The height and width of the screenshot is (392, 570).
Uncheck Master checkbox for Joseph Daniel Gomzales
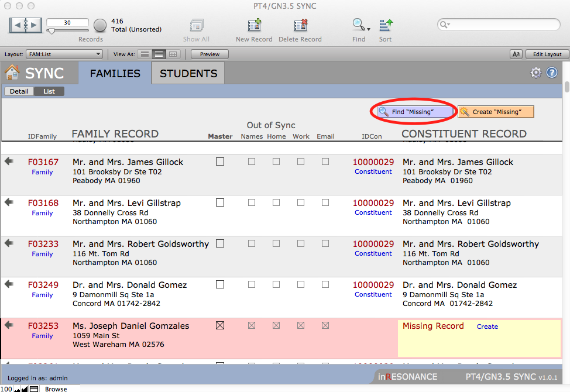[220, 326]
